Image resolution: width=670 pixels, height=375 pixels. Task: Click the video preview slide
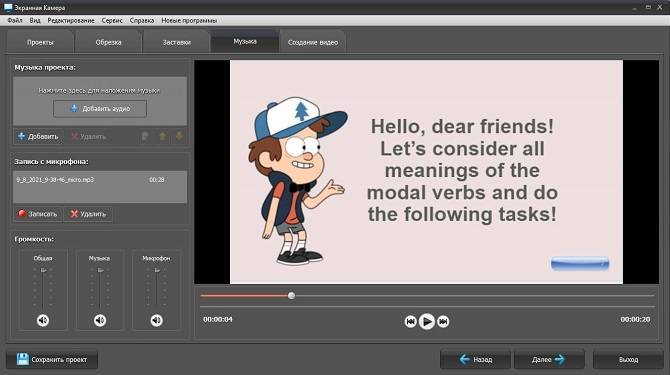click(426, 172)
